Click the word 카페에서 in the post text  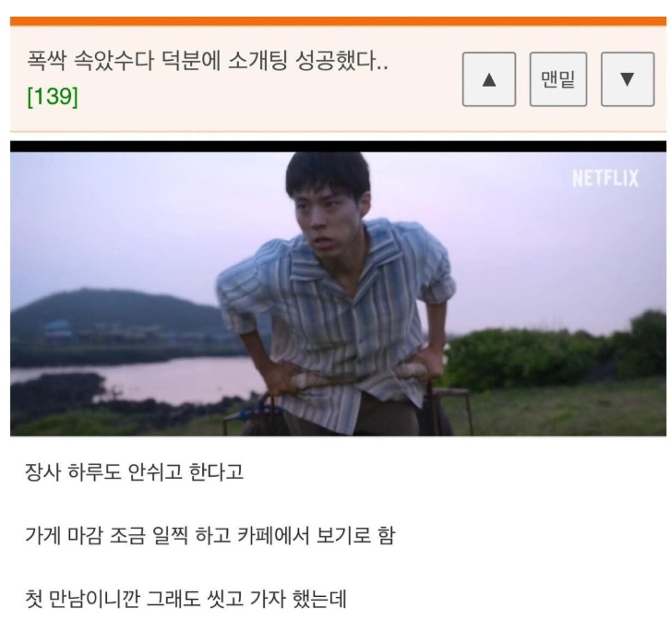[273, 536]
